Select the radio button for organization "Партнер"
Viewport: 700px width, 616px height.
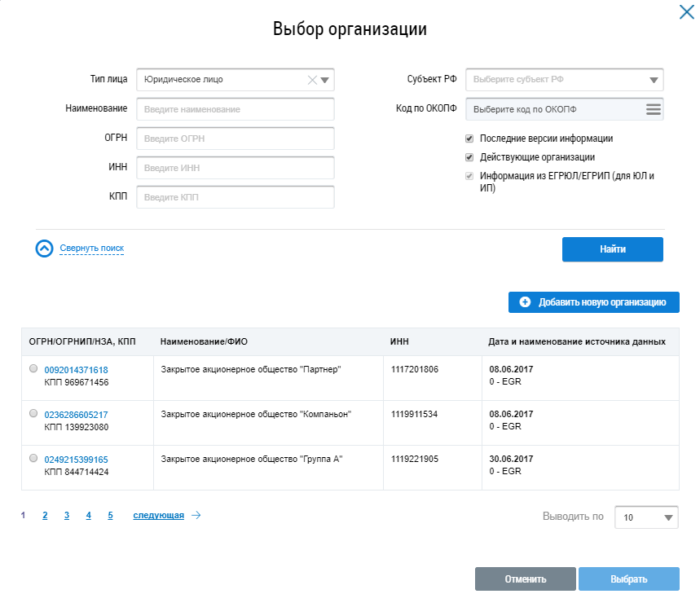point(33,368)
